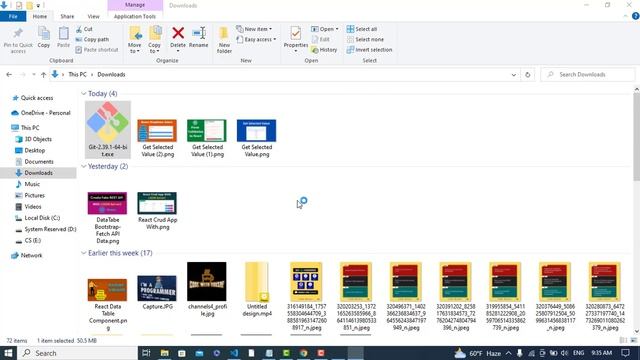Select the Capture.JPG file
Image resolution: width=640 pixels, height=360 pixels.
pyautogui.click(x=158, y=292)
